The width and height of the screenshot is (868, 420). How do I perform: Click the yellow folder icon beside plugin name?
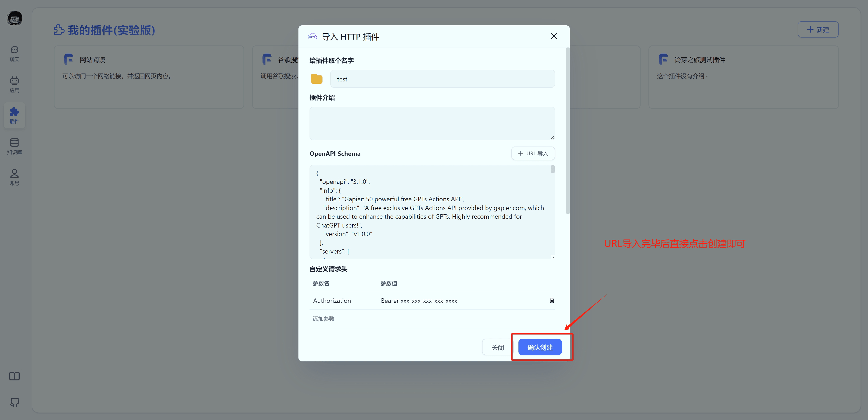click(316, 78)
